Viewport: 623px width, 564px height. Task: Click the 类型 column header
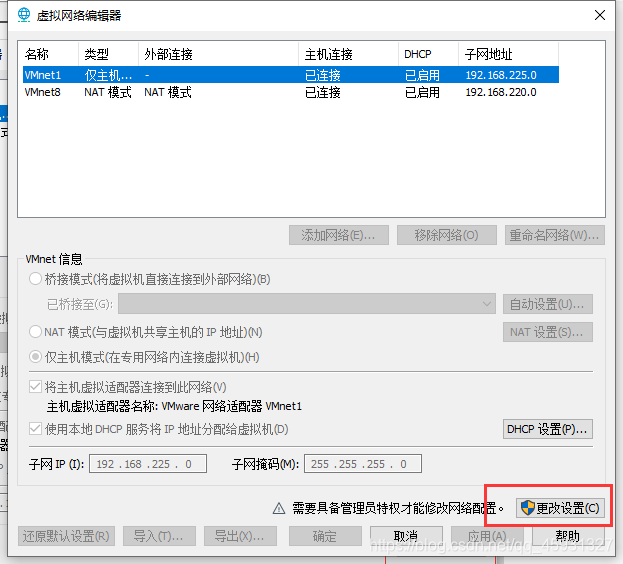point(108,54)
